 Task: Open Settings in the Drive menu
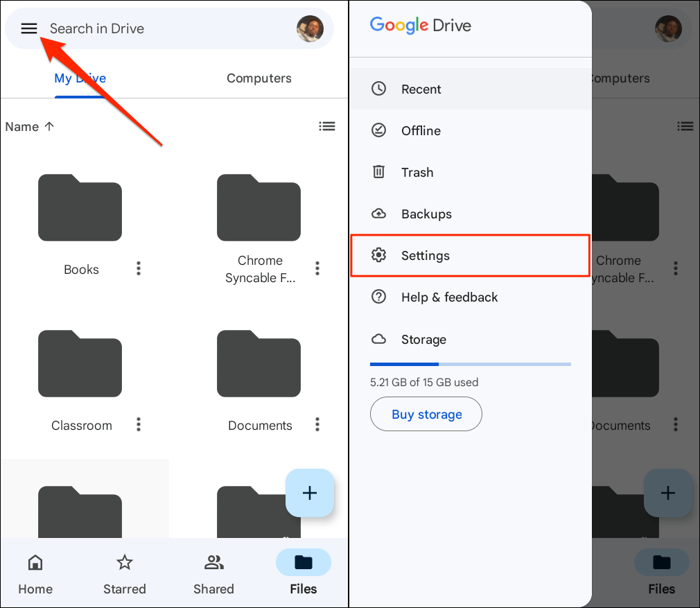(x=425, y=256)
